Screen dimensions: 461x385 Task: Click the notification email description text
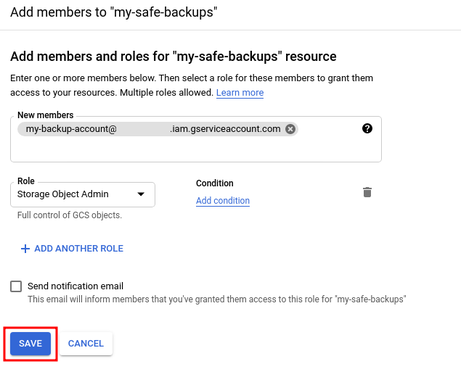pyautogui.click(x=217, y=299)
